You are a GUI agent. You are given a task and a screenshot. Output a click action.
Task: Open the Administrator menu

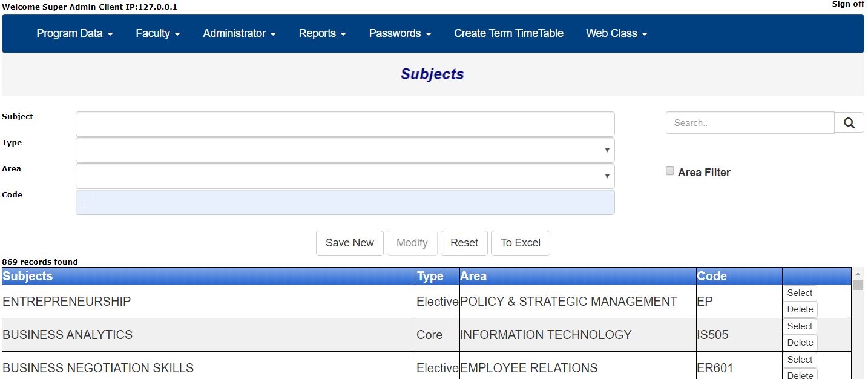(238, 33)
